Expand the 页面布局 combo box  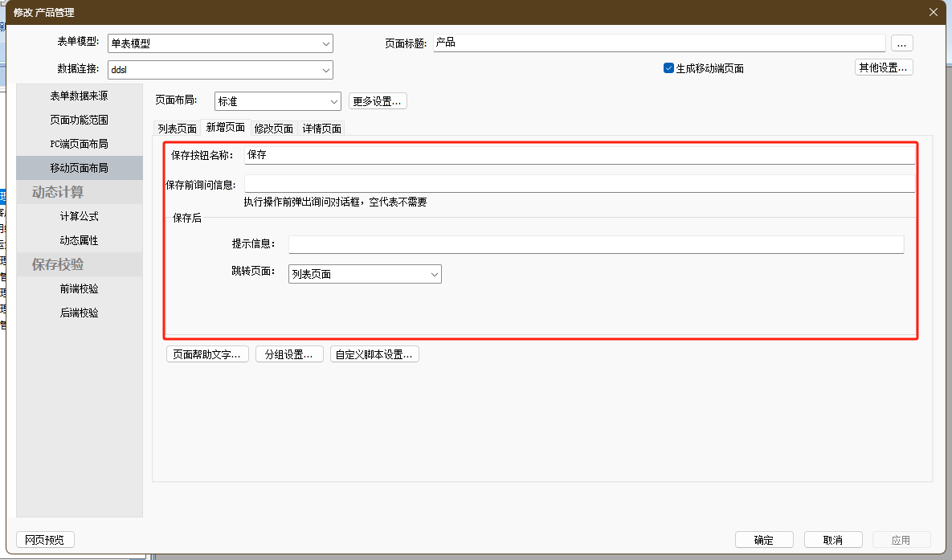point(334,102)
